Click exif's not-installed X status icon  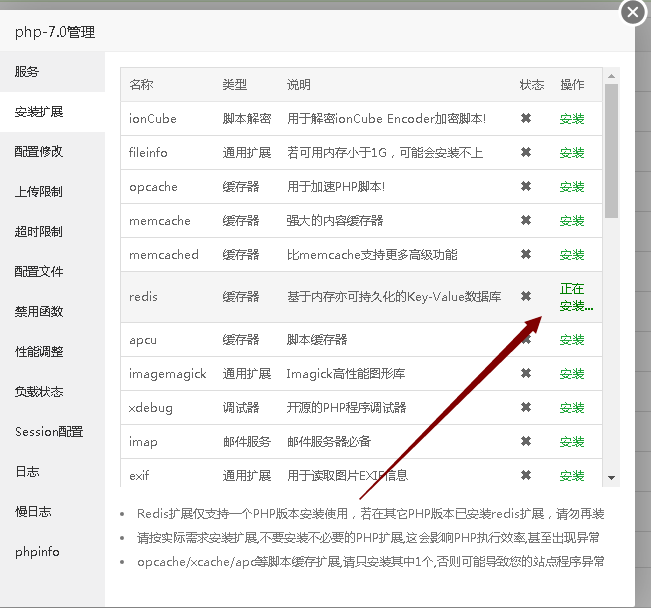pos(526,475)
